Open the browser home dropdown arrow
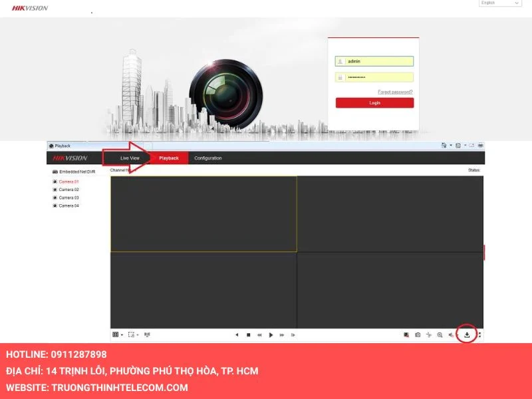The width and height of the screenshot is (532, 399). pos(451,146)
